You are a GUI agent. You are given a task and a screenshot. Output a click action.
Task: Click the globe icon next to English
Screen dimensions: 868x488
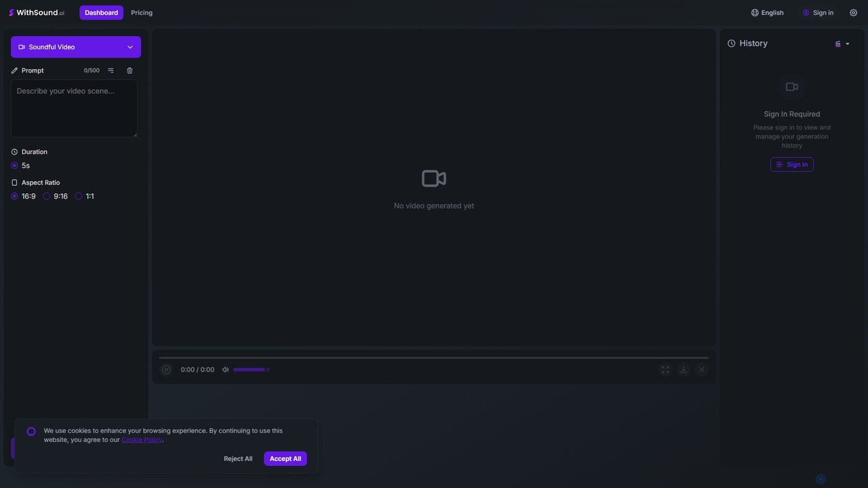point(755,13)
